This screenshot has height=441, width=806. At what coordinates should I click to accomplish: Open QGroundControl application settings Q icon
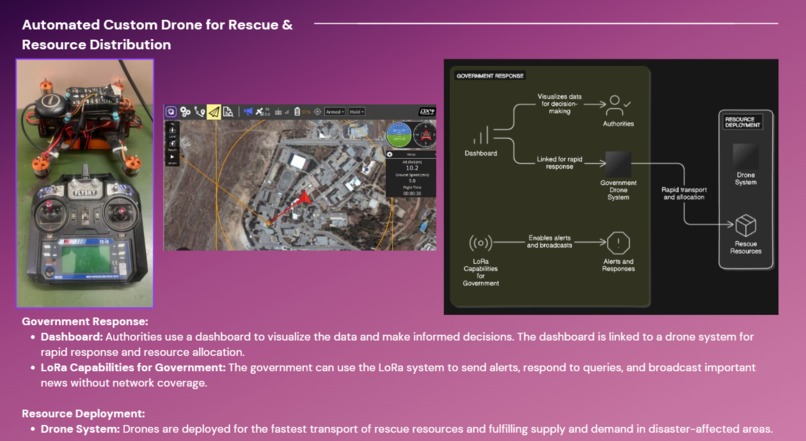171,112
